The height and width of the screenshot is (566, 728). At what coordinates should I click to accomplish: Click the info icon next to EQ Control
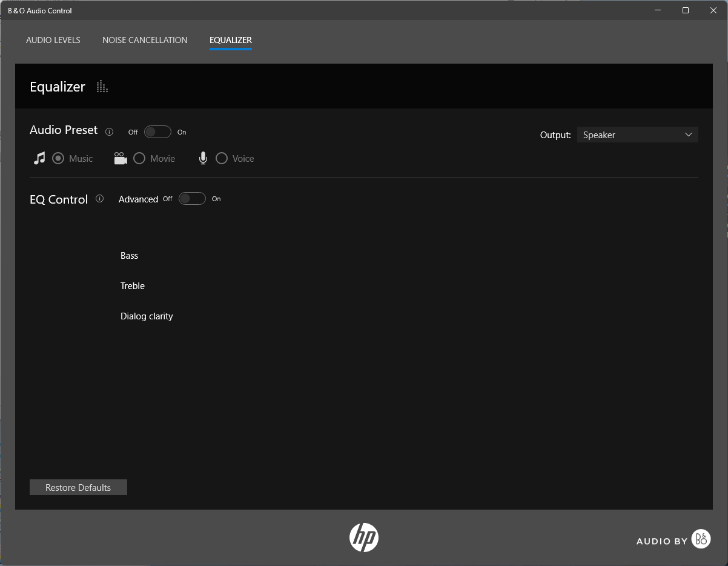pos(100,199)
